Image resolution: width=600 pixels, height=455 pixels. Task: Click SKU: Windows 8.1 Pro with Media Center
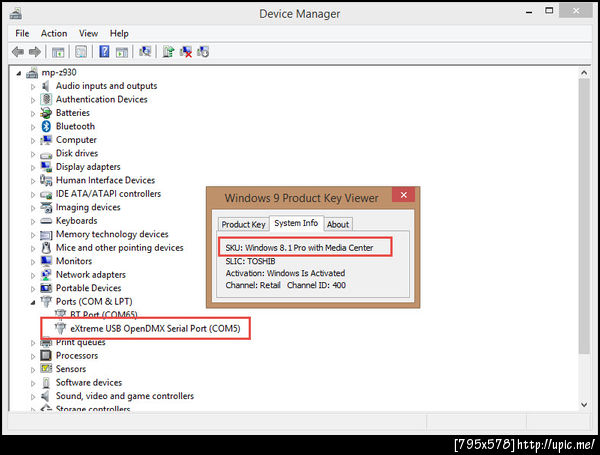click(x=299, y=248)
